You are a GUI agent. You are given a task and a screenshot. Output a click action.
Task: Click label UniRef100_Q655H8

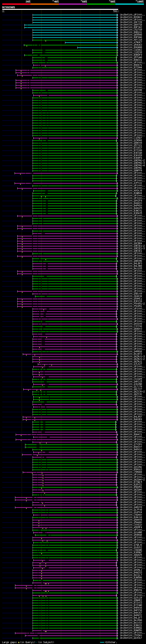click(131, 35)
